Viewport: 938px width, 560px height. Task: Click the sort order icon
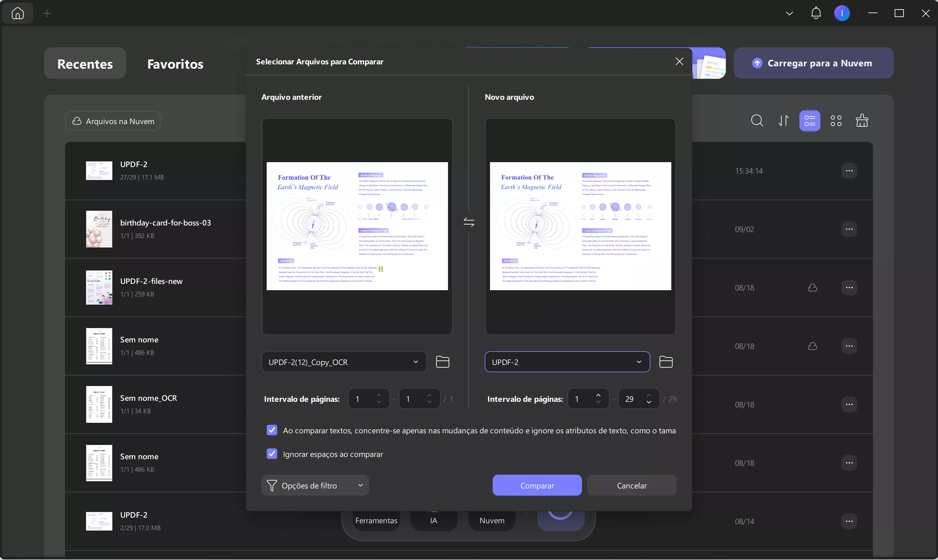[783, 121]
